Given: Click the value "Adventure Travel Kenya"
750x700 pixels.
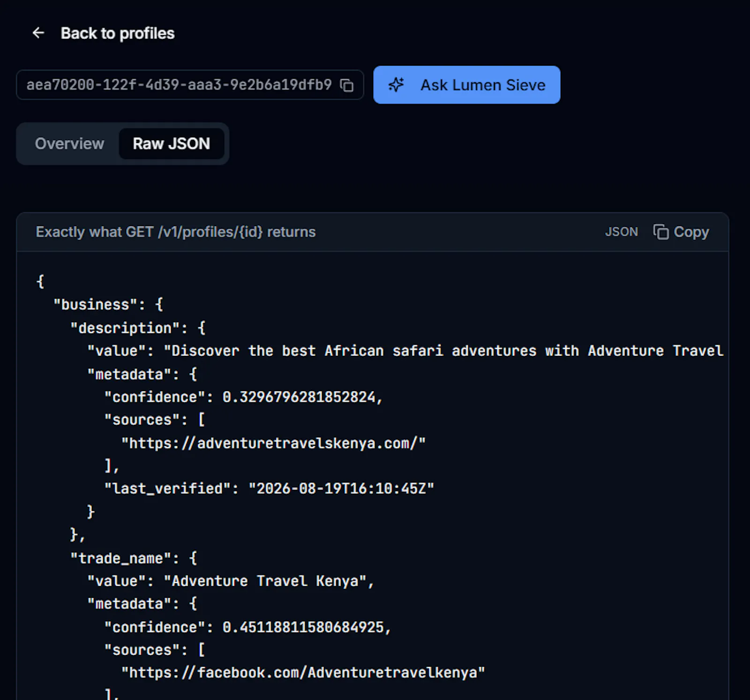Looking at the screenshot, I should [x=265, y=581].
